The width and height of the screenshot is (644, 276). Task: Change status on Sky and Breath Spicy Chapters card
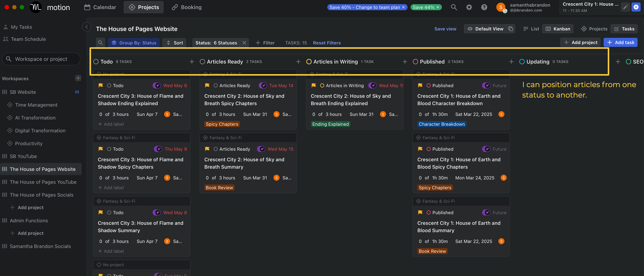coord(232,85)
